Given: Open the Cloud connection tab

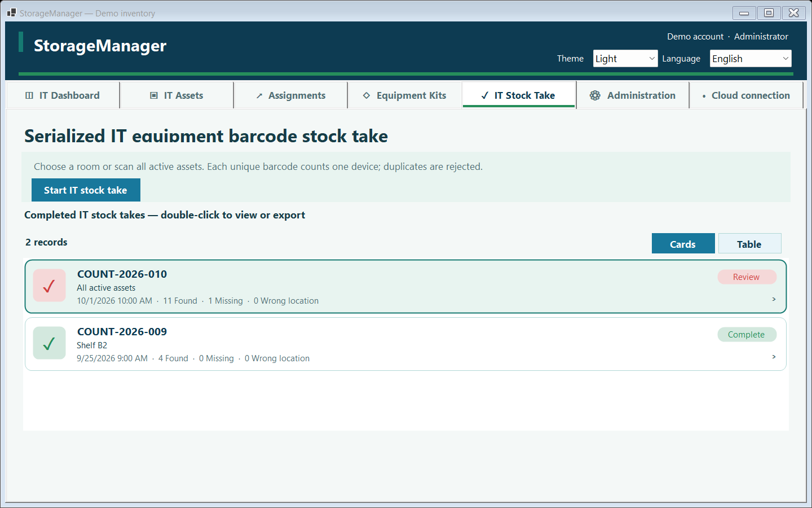Looking at the screenshot, I should tap(747, 95).
